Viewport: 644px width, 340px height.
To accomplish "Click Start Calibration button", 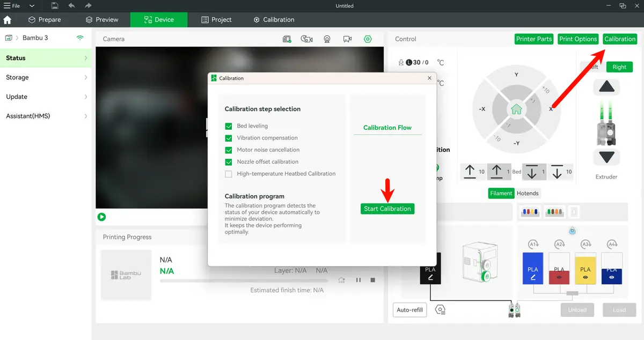I will 387,209.
